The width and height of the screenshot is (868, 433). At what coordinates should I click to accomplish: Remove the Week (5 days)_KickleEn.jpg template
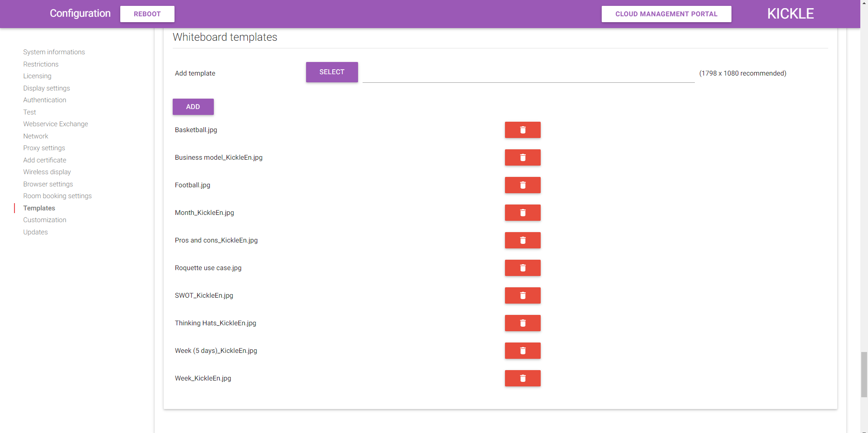(x=522, y=351)
